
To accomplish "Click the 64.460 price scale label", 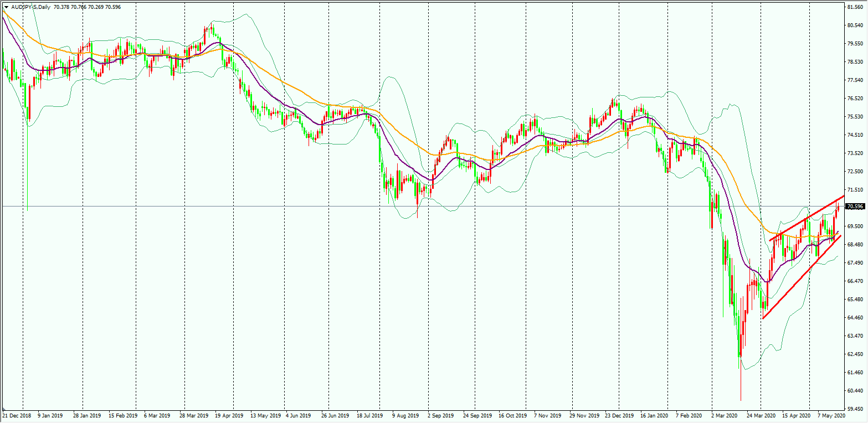I will (x=855, y=317).
